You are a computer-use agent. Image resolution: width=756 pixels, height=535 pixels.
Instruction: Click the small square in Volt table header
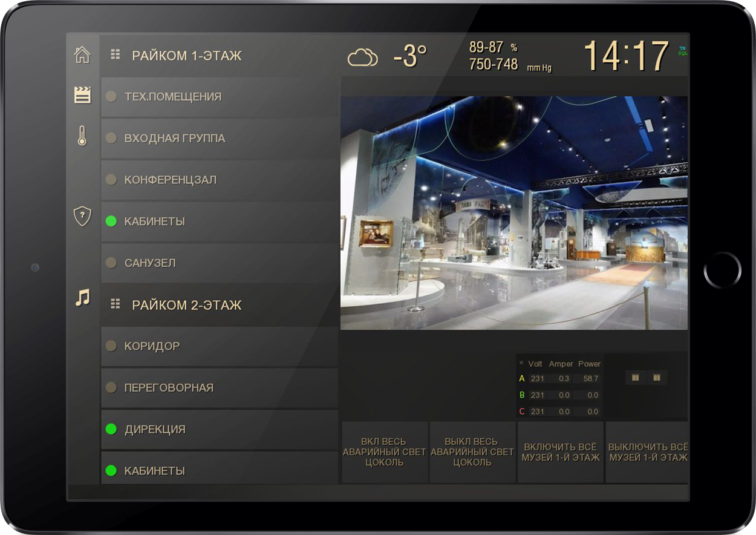coord(521,363)
